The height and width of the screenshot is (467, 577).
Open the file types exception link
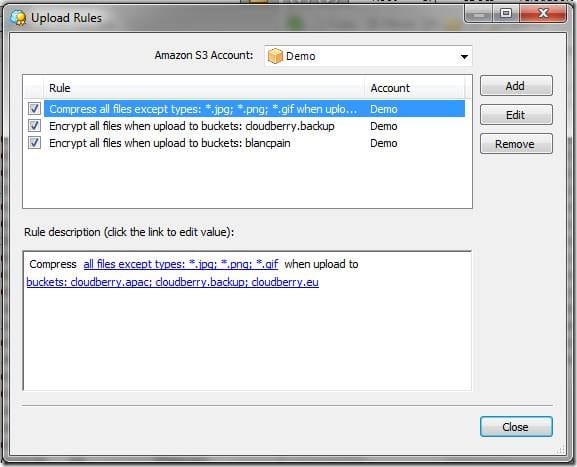[x=181, y=264]
